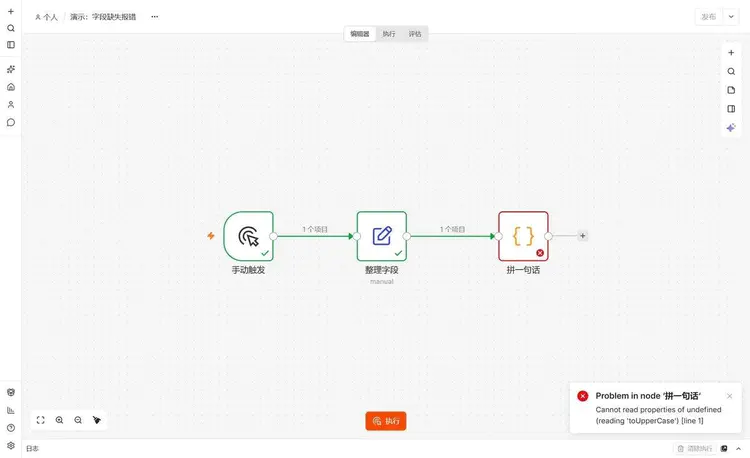Open the sparkle AI icon in left sidebar
The height and width of the screenshot is (458, 750).
tap(11, 69)
